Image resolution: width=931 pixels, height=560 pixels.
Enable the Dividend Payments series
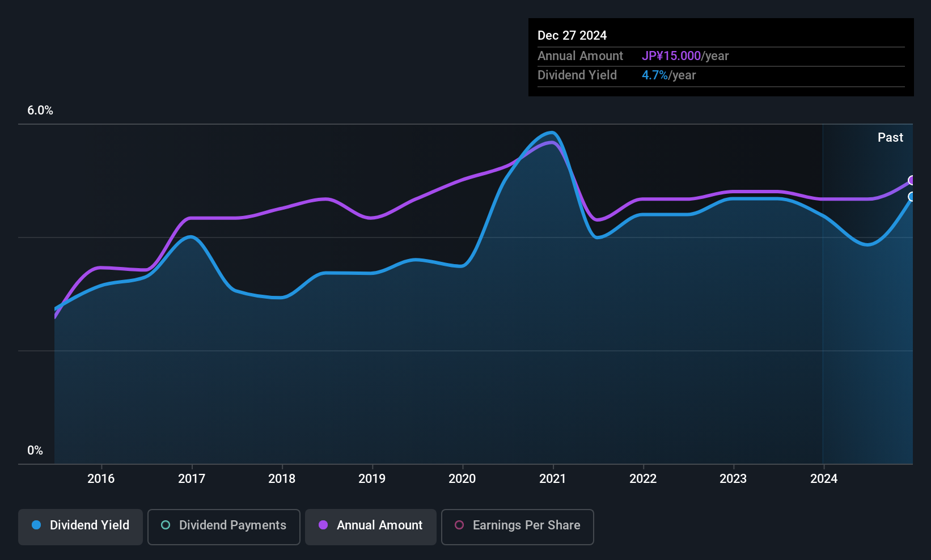[224, 527]
